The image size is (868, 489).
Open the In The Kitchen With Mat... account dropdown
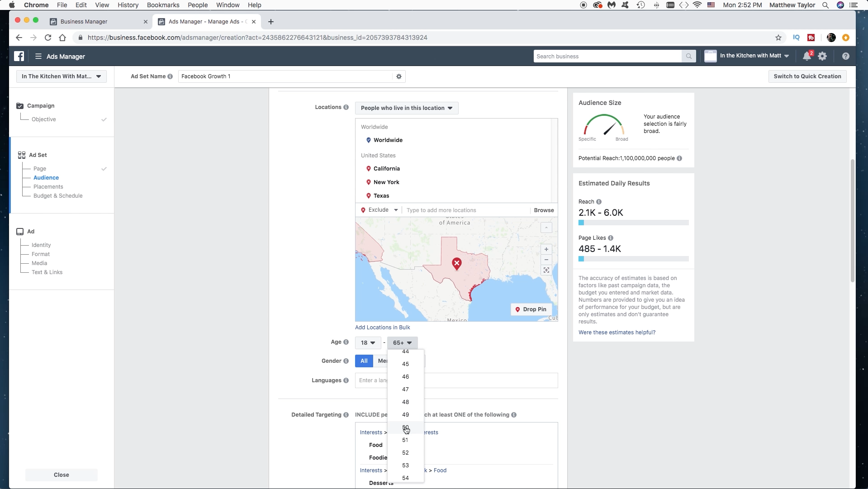(x=62, y=76)
